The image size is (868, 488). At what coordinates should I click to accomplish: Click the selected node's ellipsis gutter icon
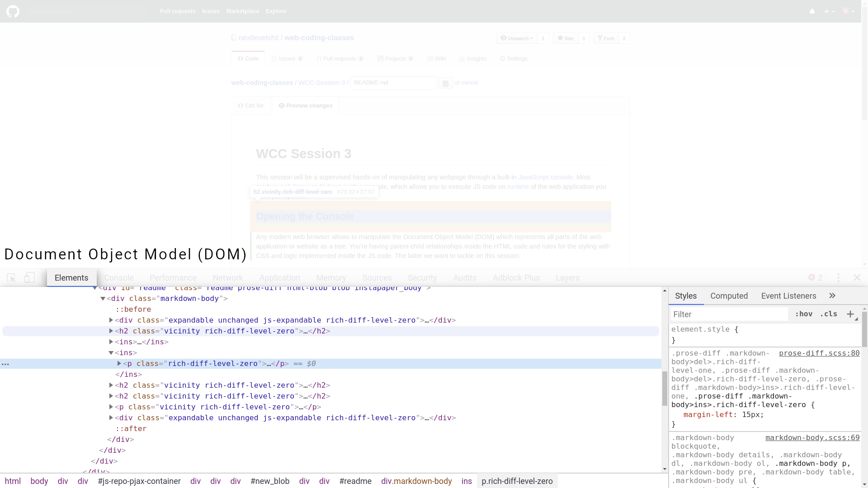(x=5, y=364)
